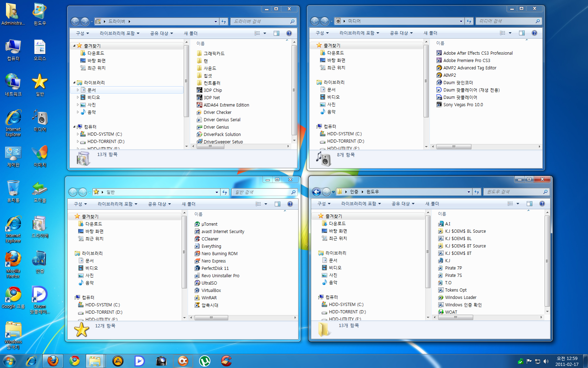Click 새 폴더 in 미디어 window
This screenshot has height=368, width=588.
430,33
